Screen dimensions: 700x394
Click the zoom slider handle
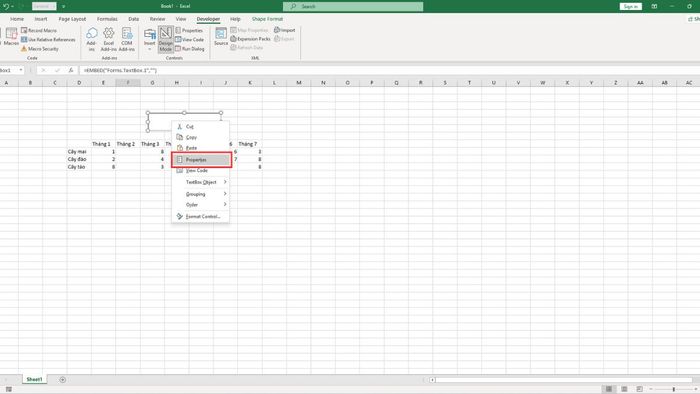pos(674,389)
